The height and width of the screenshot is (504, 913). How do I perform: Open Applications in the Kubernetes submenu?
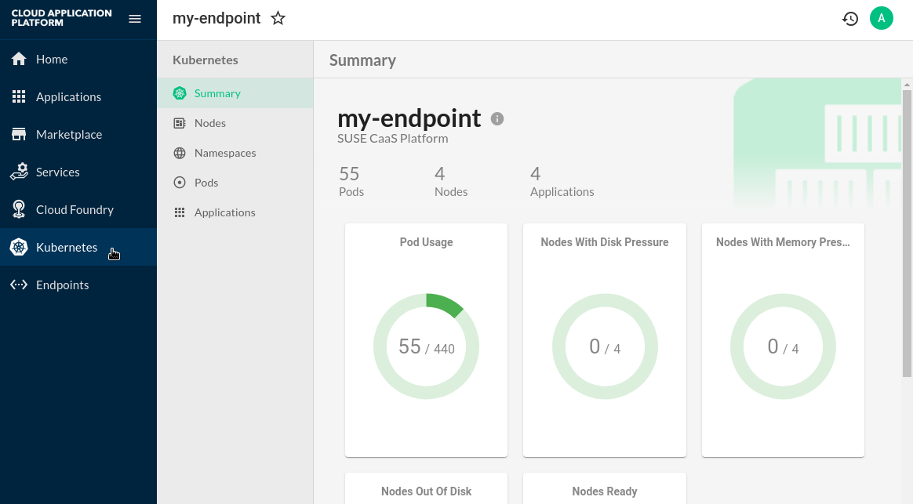(x=225, y=212)
